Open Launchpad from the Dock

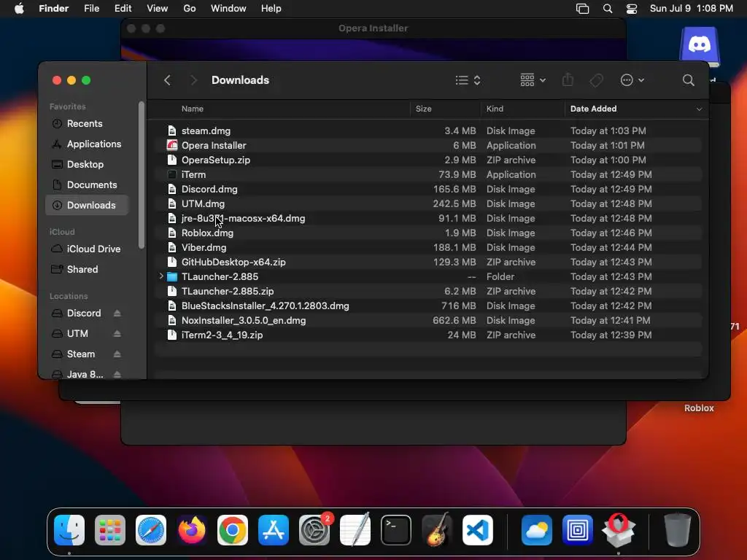[x=110, y=530]
